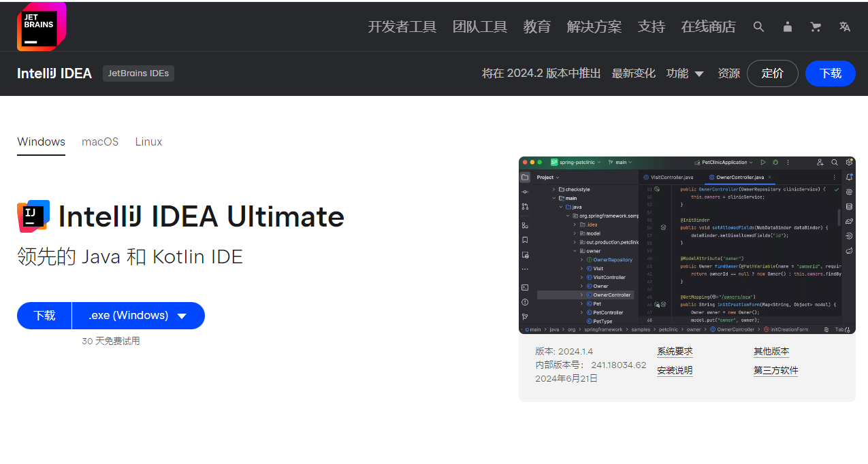Screen dimensions: 868x464
Task: Expand the 功能 dropdown
Action: click(x=685, y=73)
